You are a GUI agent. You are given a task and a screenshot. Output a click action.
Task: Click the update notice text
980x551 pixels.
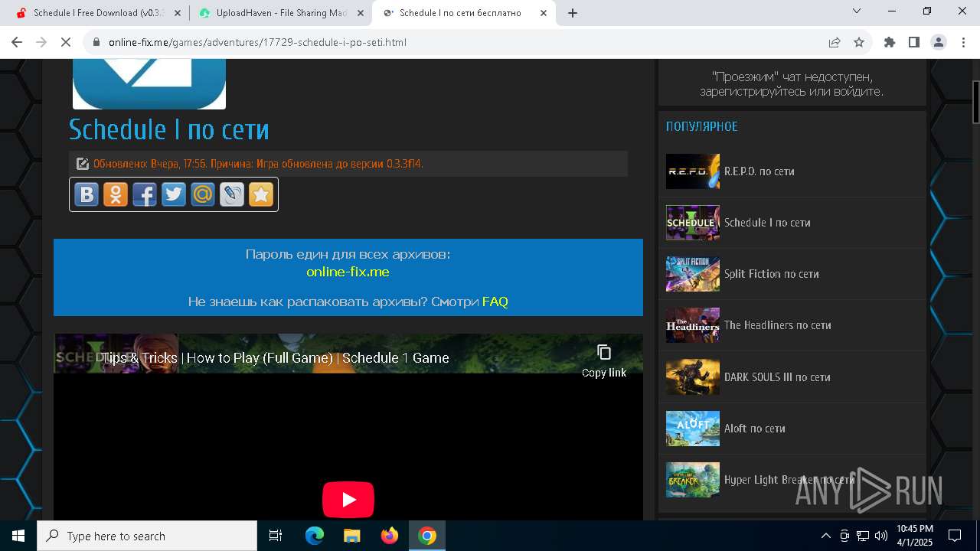click(258, 164)
